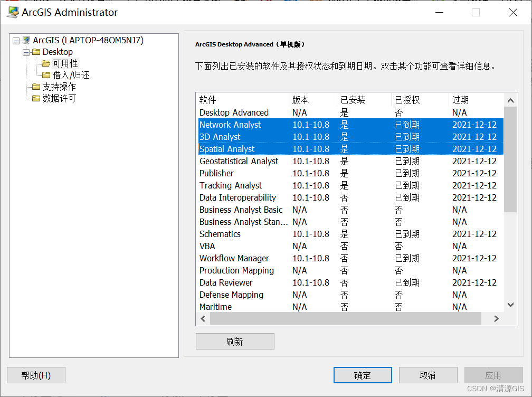
Task: Sort by the 版本 column header
Action: [312, 100]
